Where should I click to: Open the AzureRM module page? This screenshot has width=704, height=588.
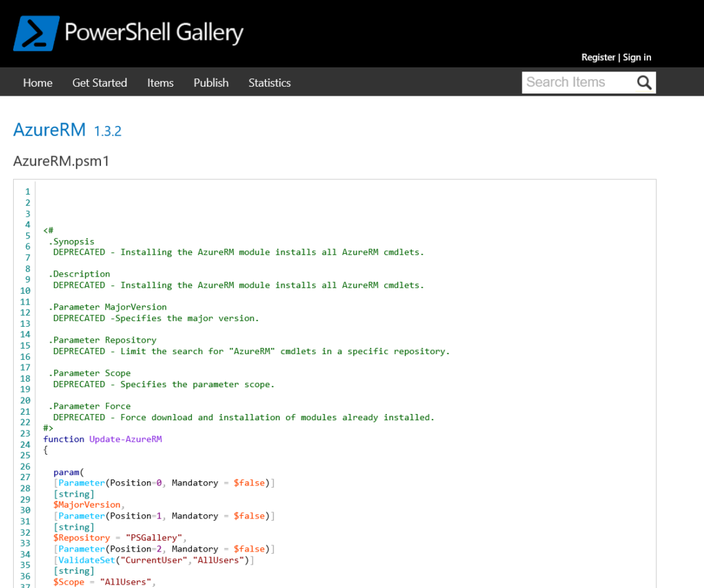[x=49, y=129]
